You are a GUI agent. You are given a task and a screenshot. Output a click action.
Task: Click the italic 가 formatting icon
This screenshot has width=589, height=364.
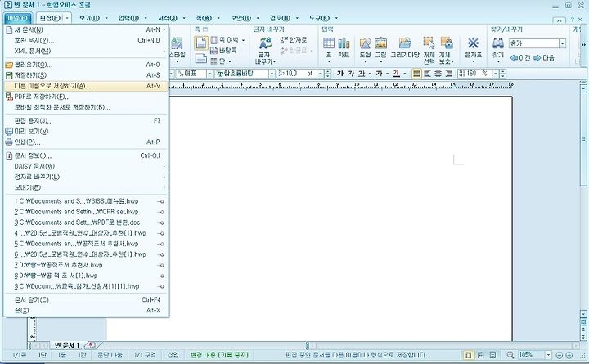click(x=350, y=74)
